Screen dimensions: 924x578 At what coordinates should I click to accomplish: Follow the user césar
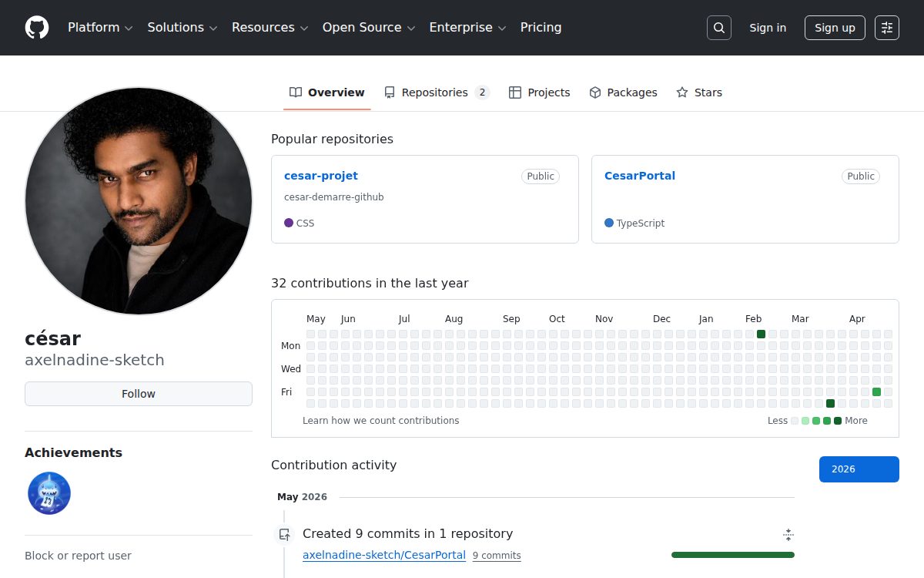139,394
